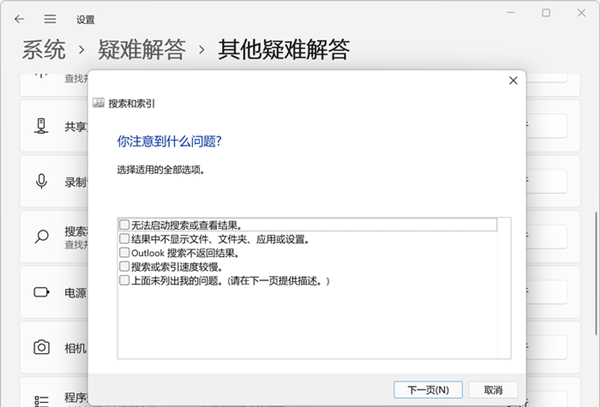Click the program compatibility list icon
The image size is (600, 407).
(42, 399)
